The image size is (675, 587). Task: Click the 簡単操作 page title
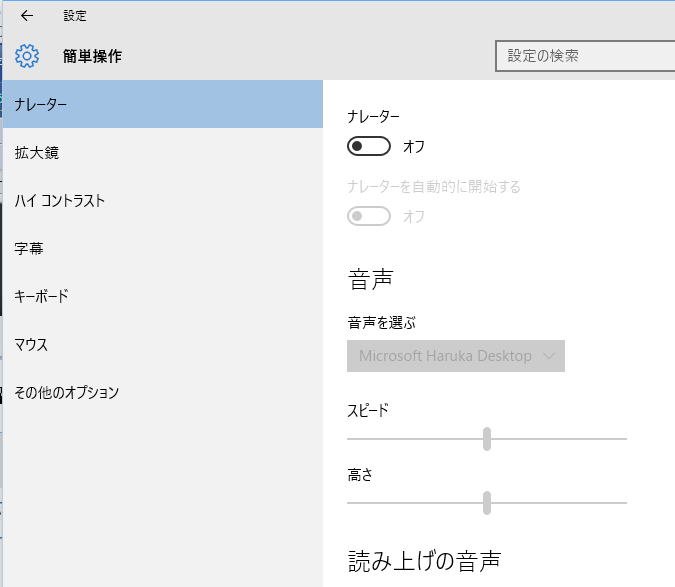pos(92,57)
